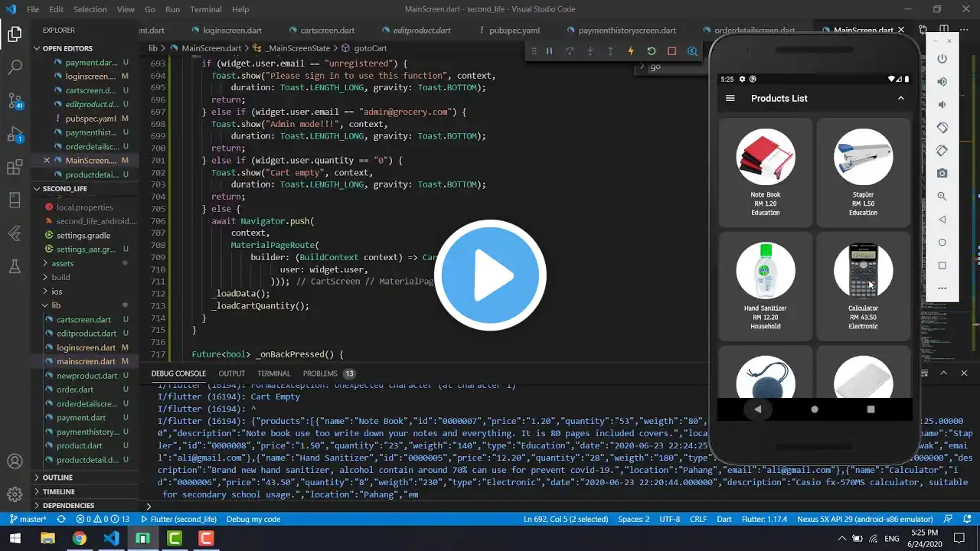Open the Search view in activity bar
980x551 pixels.
15,67
